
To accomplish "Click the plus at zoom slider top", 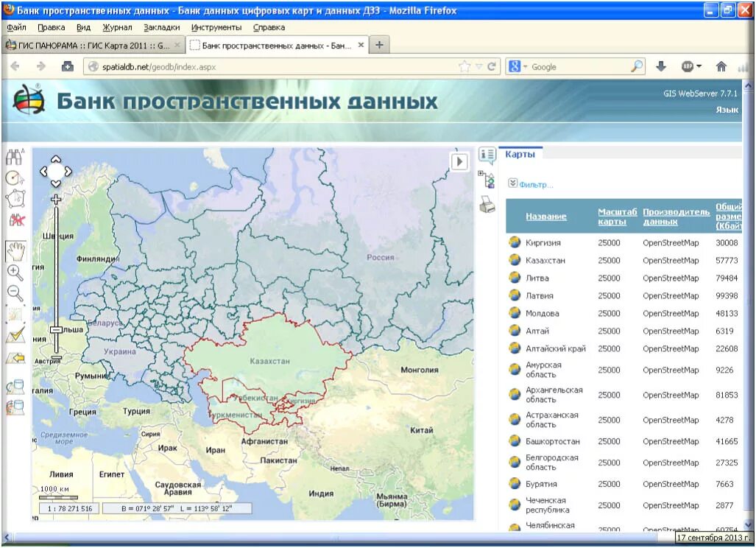I will (x=56, y=199).
